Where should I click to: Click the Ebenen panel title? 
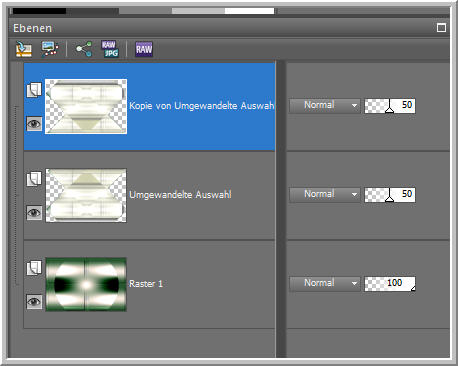(x=32, y=28)
